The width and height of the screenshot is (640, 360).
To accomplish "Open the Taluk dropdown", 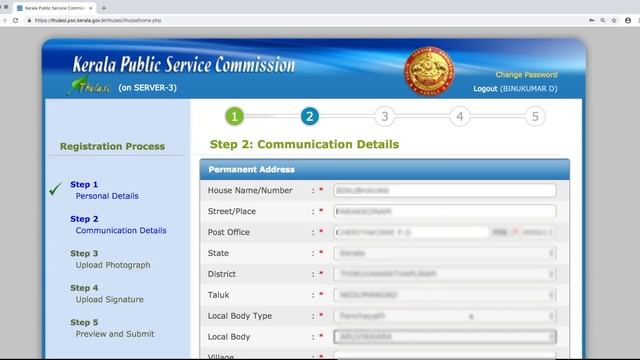I will [444, 295].
